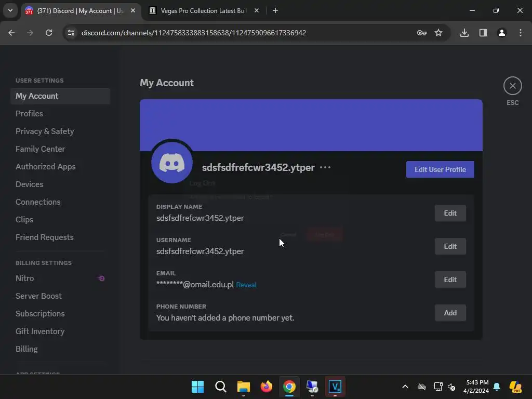Open the computer monitor app in taskbar
This screenshot has height=399, width=532.
coord(312,387)
